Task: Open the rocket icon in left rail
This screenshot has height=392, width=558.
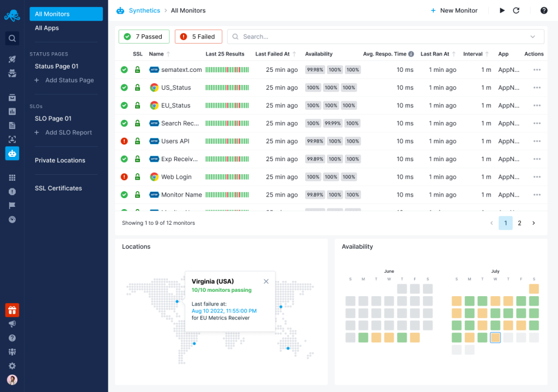Action: pos(12,59)
